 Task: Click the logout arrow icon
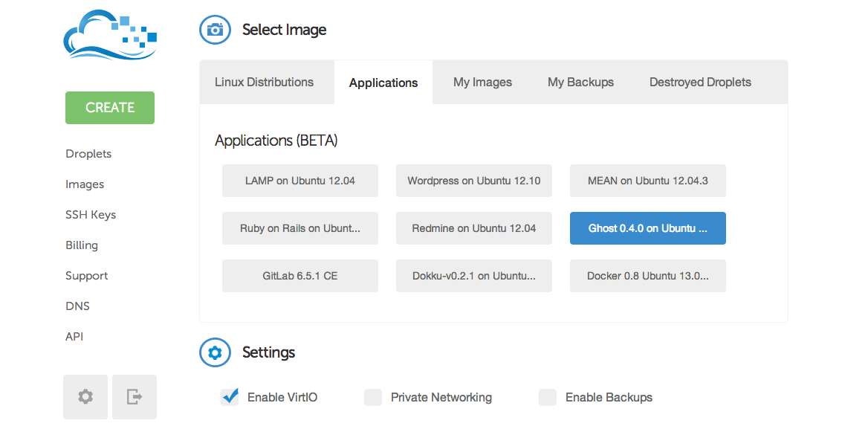tap(135, 397)
